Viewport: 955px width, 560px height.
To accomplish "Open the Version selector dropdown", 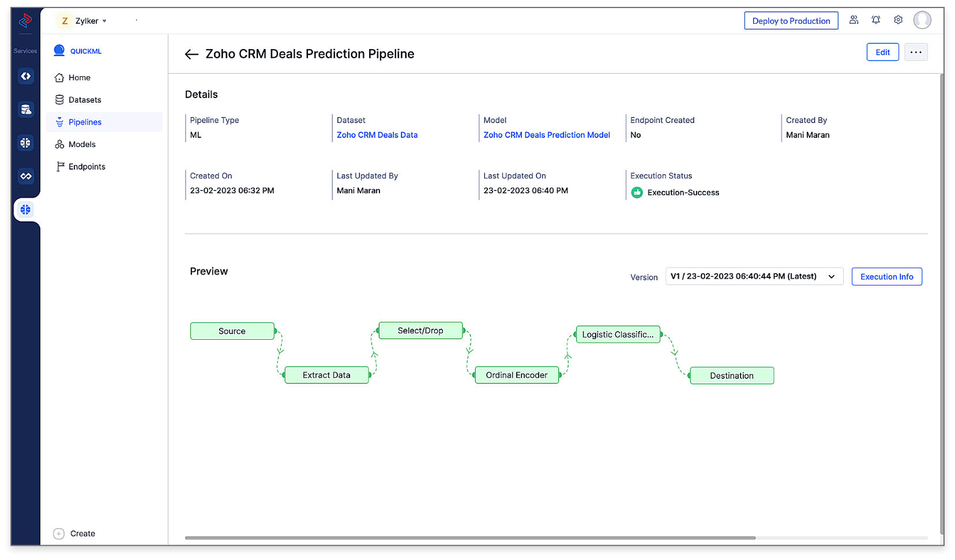I will point(754,276).
